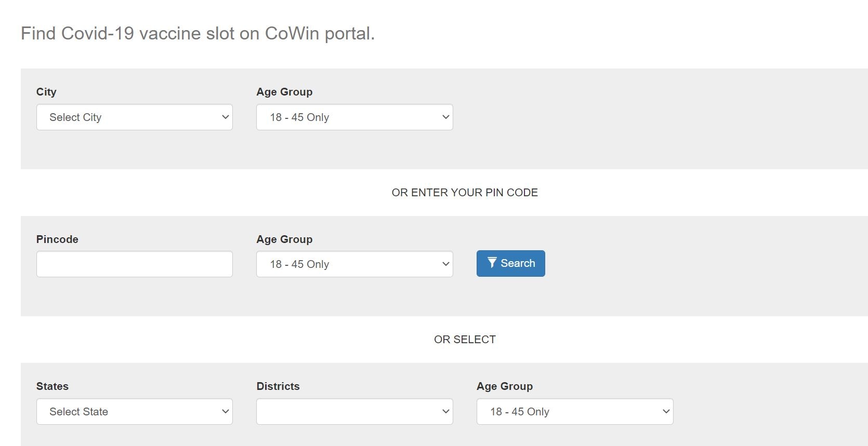Image resolution: width=868 pixels, height=446 pixels.
Task: Click the Pincode field label
Action: [57, 239]
